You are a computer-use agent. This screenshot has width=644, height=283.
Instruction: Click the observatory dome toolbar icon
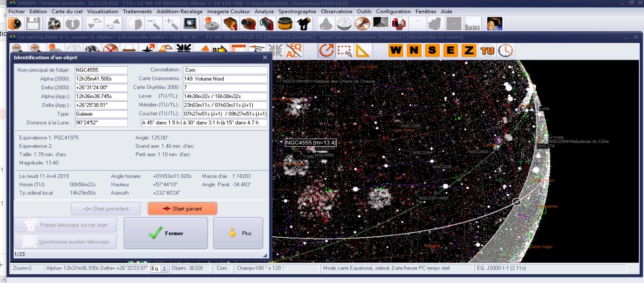[x=325, y=23]
